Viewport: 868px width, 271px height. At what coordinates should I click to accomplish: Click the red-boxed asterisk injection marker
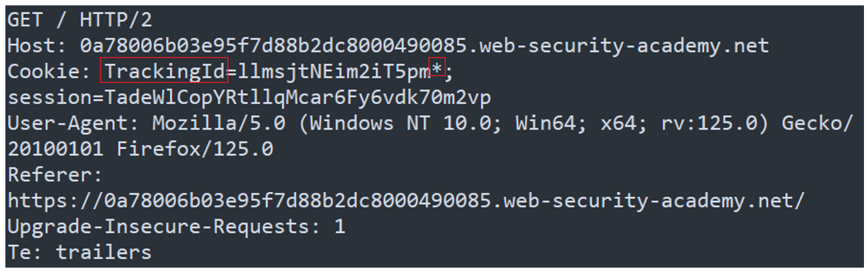point(436,71)
